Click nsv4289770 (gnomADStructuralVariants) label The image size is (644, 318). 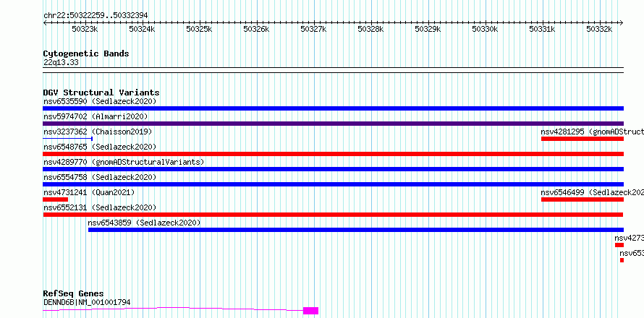[124, 162]
